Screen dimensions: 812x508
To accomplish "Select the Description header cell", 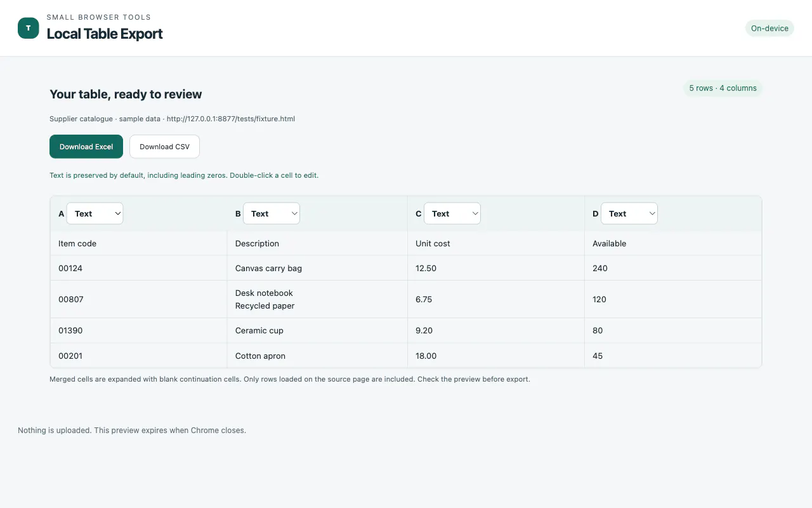I will (x=317, y=243).
